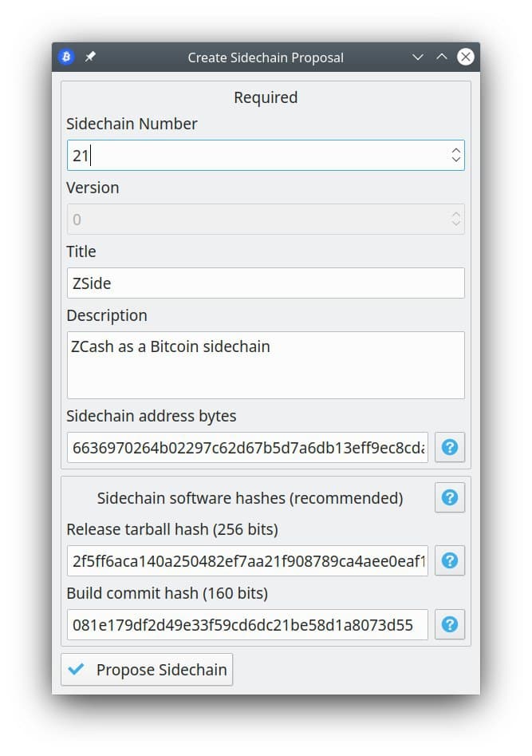Click the Build commit hash input

pos(247,624)
